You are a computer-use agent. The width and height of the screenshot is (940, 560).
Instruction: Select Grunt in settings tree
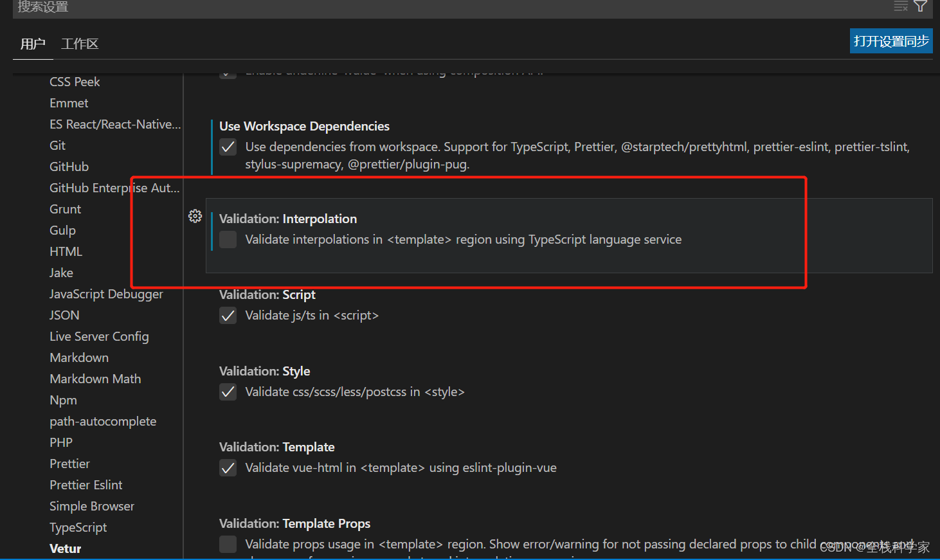pos(65,209)
